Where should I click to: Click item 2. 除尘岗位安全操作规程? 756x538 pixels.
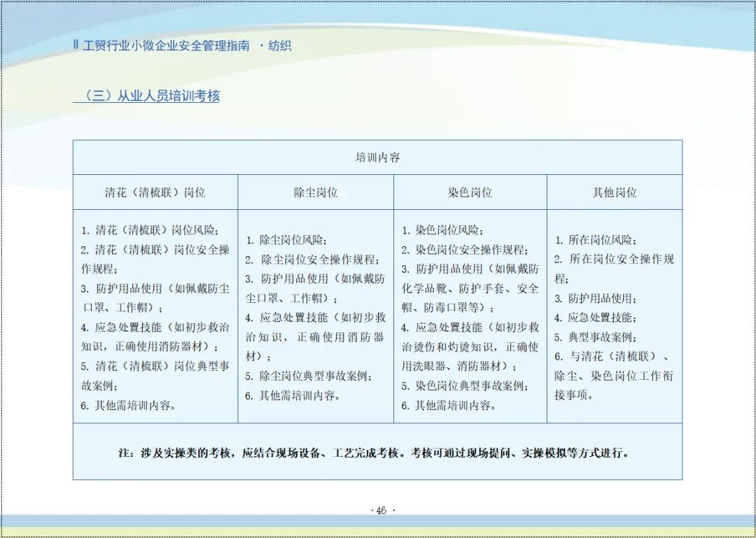(312, 260)
